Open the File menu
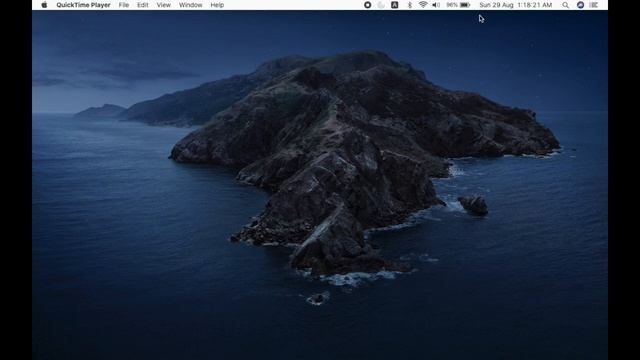This screenshot has width=640, height=360. point(124,5)
